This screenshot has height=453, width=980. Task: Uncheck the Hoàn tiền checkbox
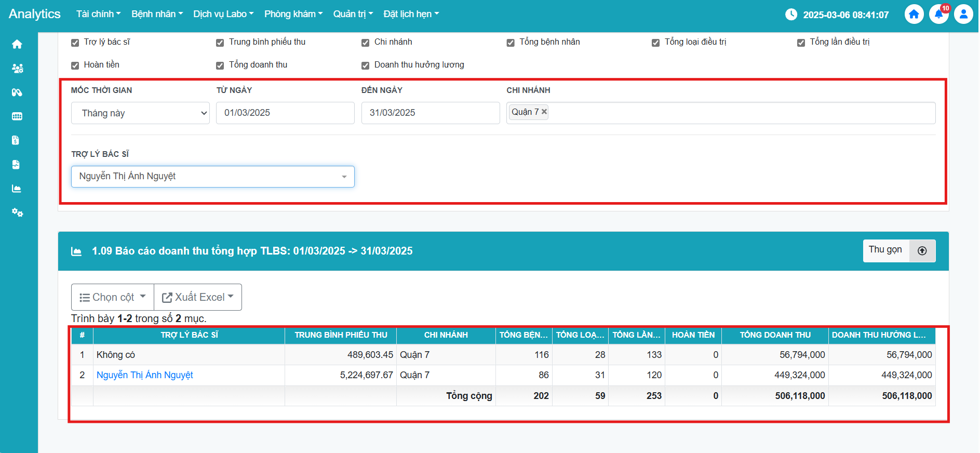coord(75,65)
